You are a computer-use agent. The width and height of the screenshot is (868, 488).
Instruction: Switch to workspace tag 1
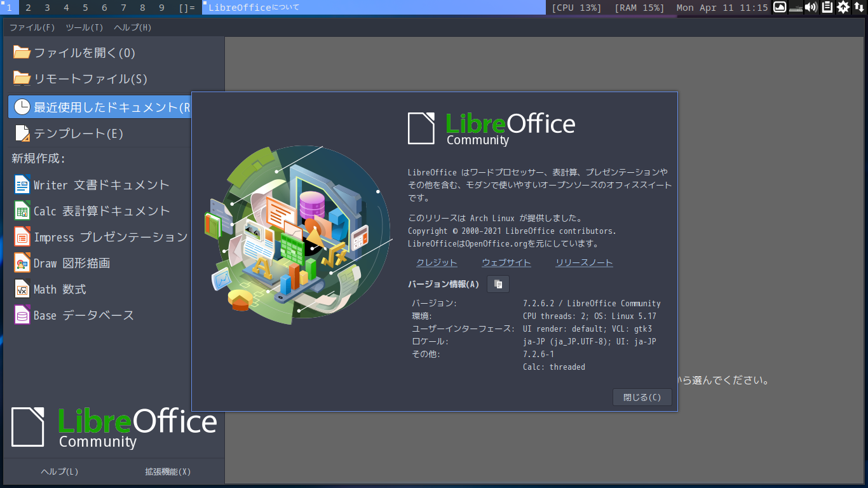[x=9, y=8]
